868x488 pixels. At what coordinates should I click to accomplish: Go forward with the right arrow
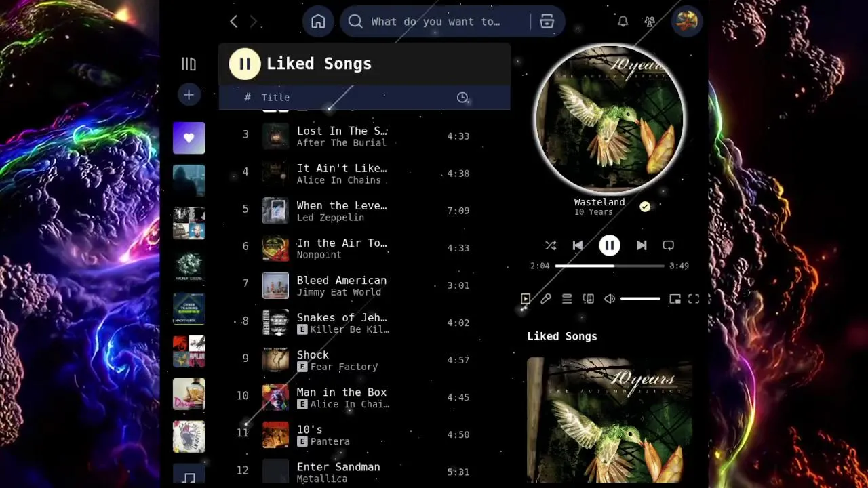[x=254, y=22]
